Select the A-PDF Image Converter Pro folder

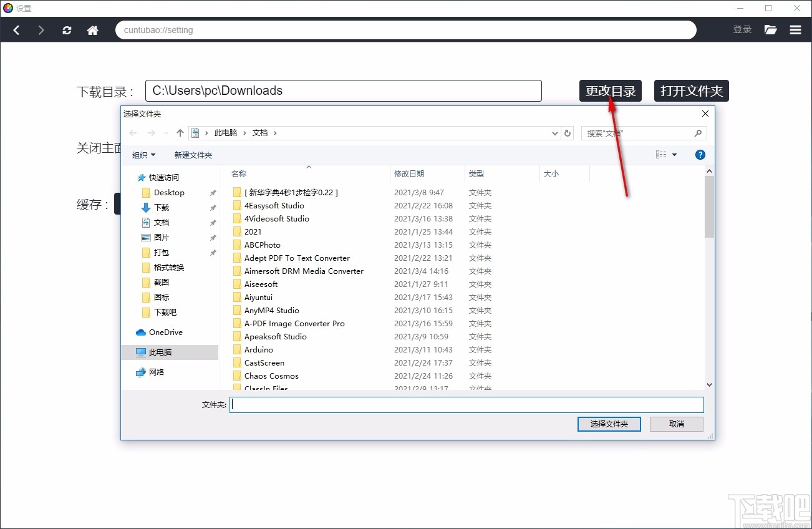(x=294, y=324)
